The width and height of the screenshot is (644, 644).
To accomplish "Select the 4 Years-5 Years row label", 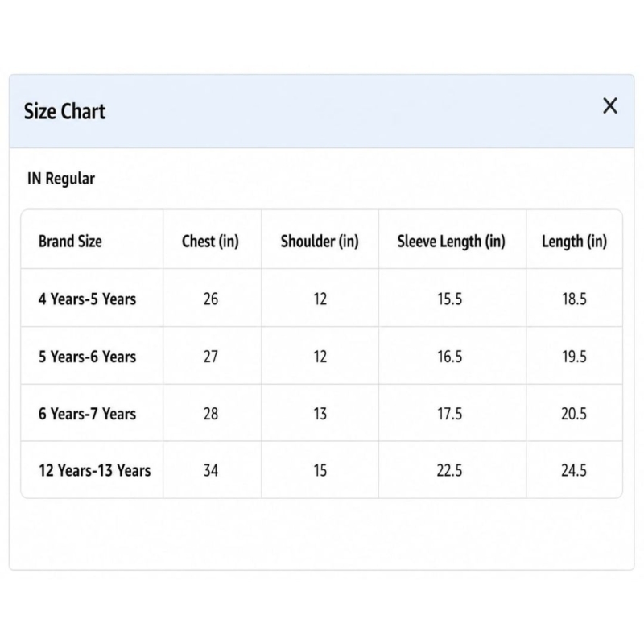I will (x=87, y=299).
